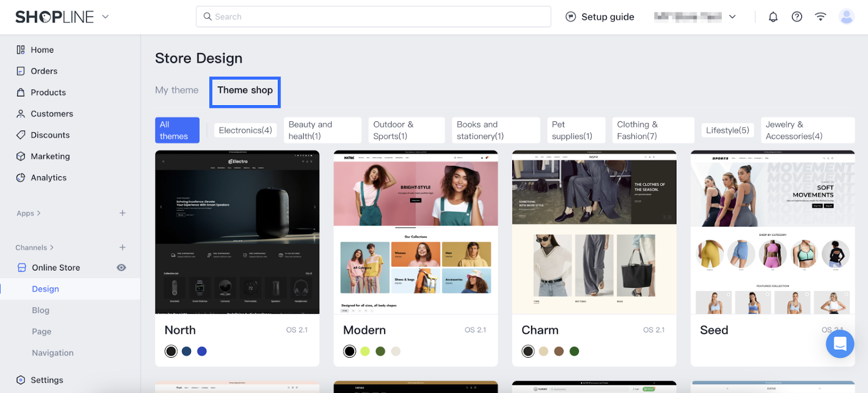Image resolution: width=868 pixels, height=393 pixels.
Task: Click the Store Design heading
Action: 199,58
